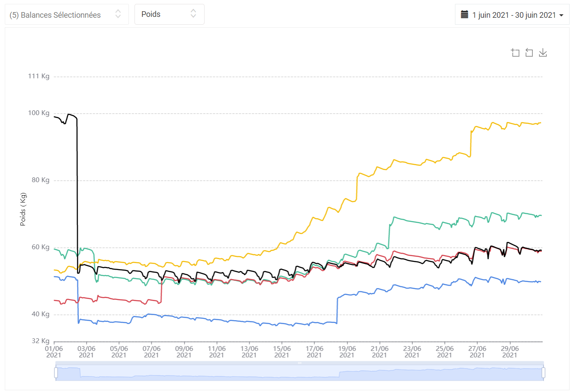This screenshot has height=392, width=570.
Task: Click the 01/06 2021 axis label
Action: [54, 352]
